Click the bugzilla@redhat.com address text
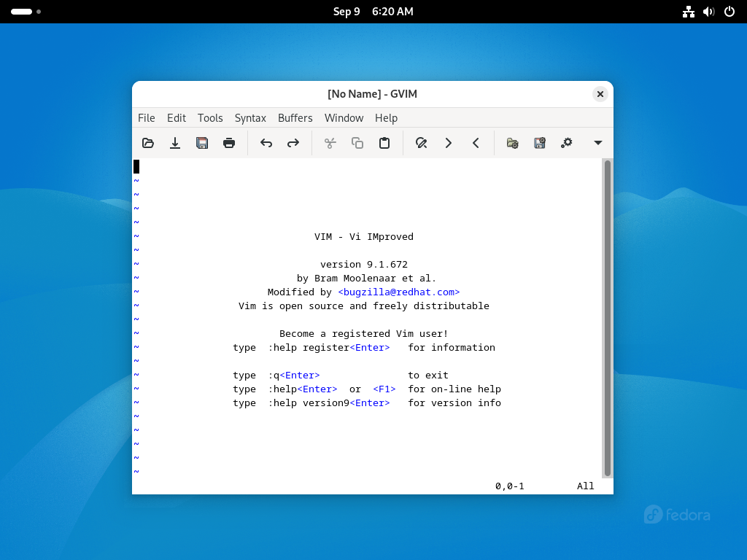Viewport: 747px width, 560px height. [x=399, y=292]
